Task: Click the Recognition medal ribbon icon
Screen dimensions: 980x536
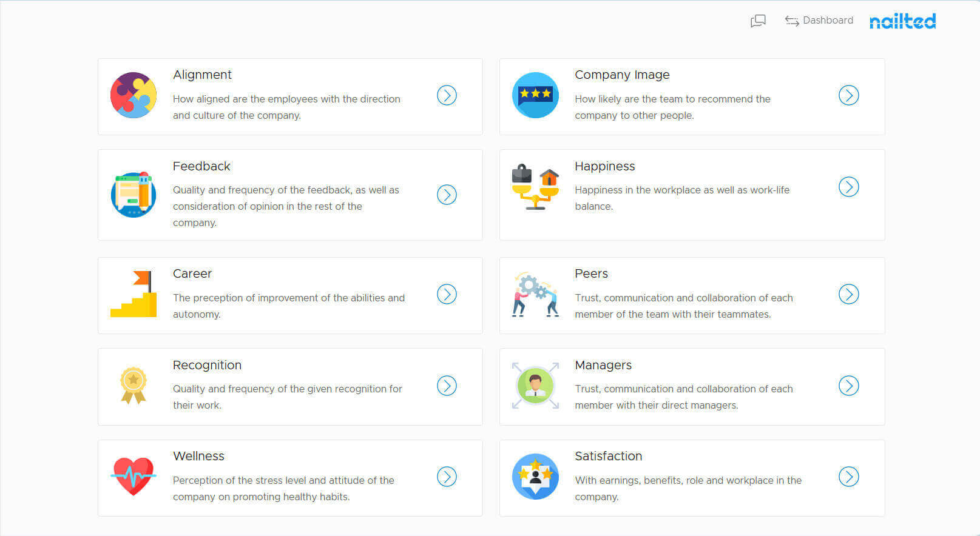Action: pos(133,386)
